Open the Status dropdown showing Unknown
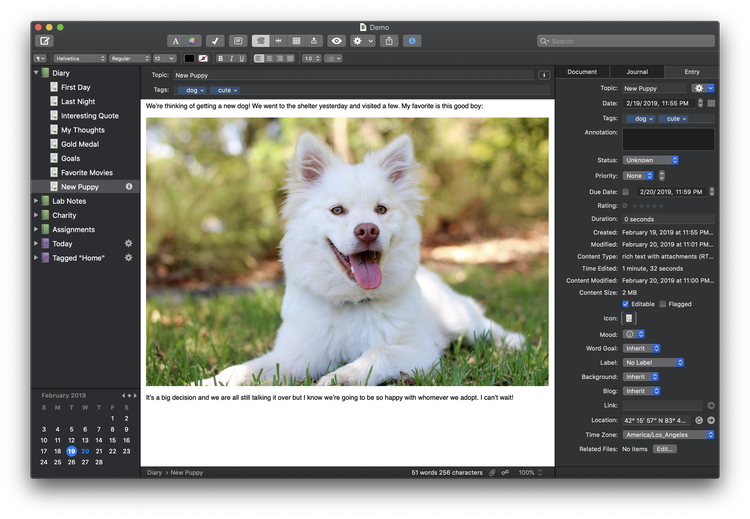This screenshot has height=519, width=750. (x=650, y=160)
